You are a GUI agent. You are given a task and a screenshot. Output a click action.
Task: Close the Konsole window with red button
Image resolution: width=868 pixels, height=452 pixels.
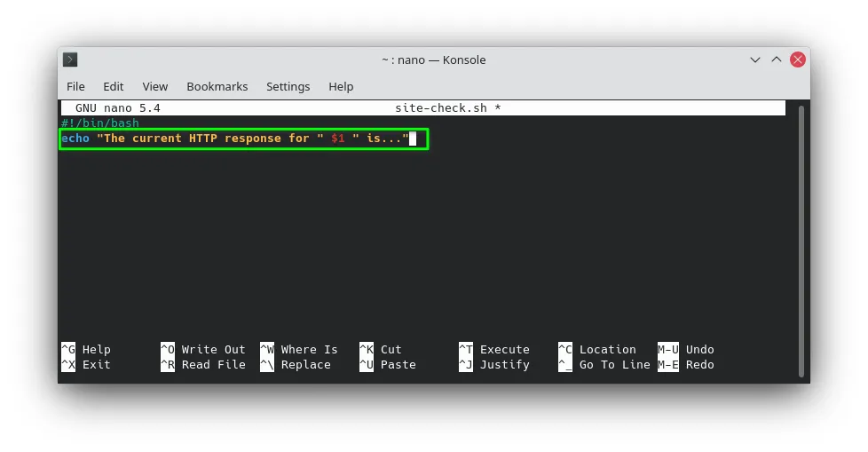click(x=798, y=59)
